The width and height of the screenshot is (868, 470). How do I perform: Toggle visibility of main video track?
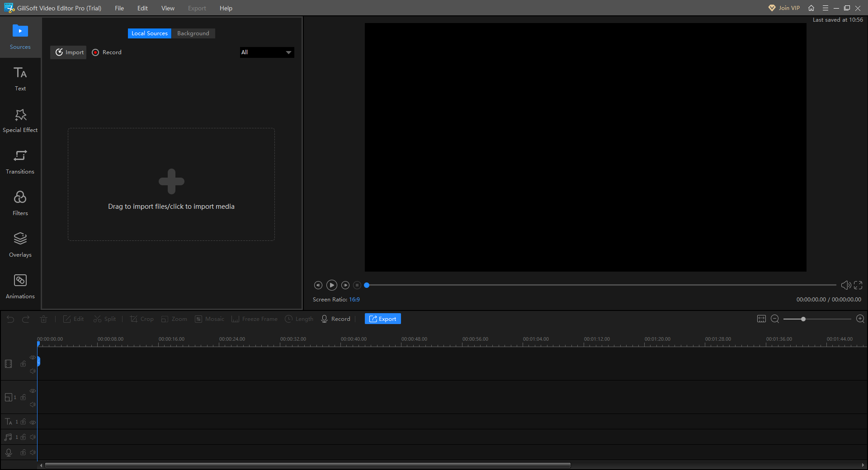[x=33, y=357]
